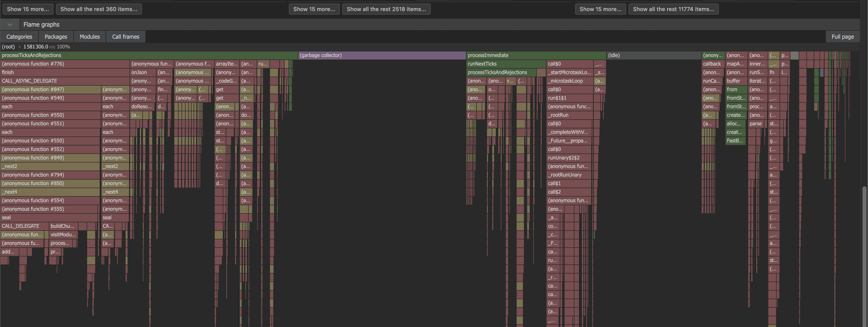Screen dimensions: 868x327
Task: Select the mapA... frame
Action: [x=736, y=64]
